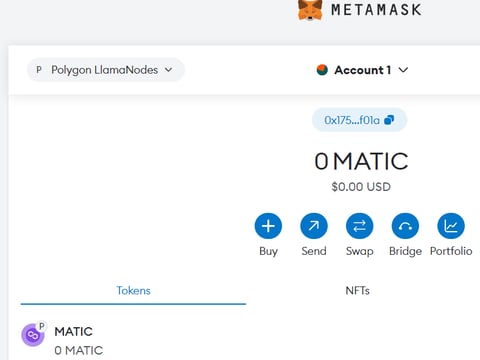
Task: Switch to the NFTs tab
Action: [x=358, y=291]
